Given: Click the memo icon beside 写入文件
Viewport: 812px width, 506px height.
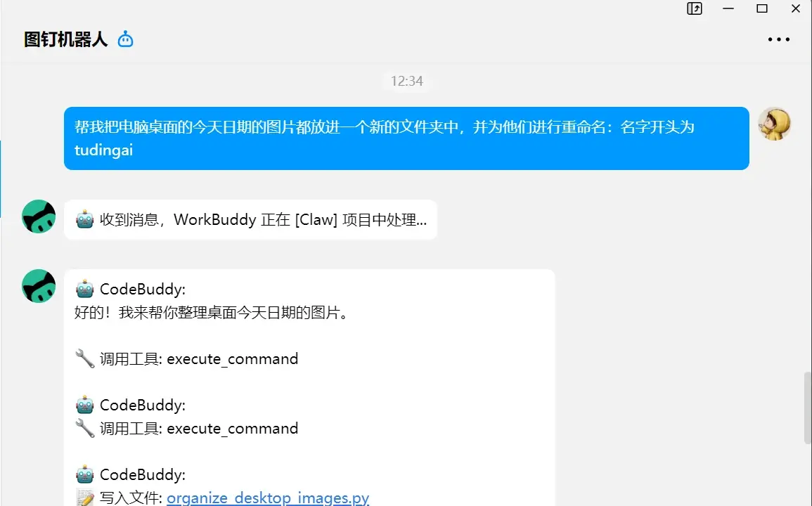Looking at the screenshot, I should [x=85, y=498].
